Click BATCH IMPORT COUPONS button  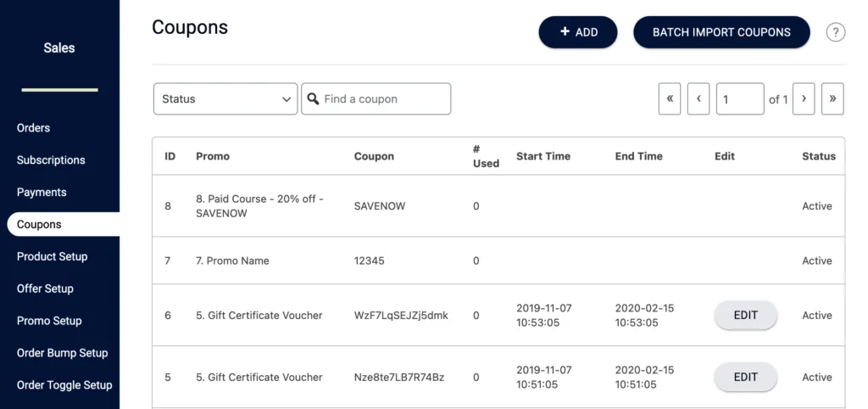[721, 32]
